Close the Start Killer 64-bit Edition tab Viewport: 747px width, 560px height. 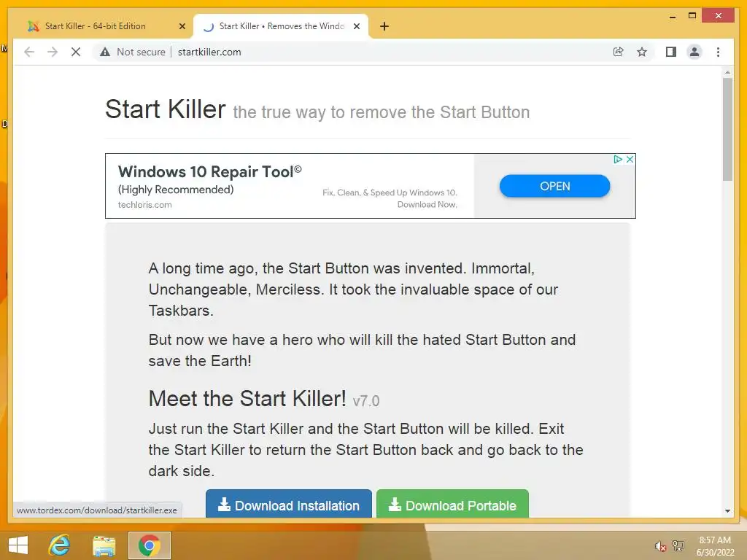click(x=182, y=26)
